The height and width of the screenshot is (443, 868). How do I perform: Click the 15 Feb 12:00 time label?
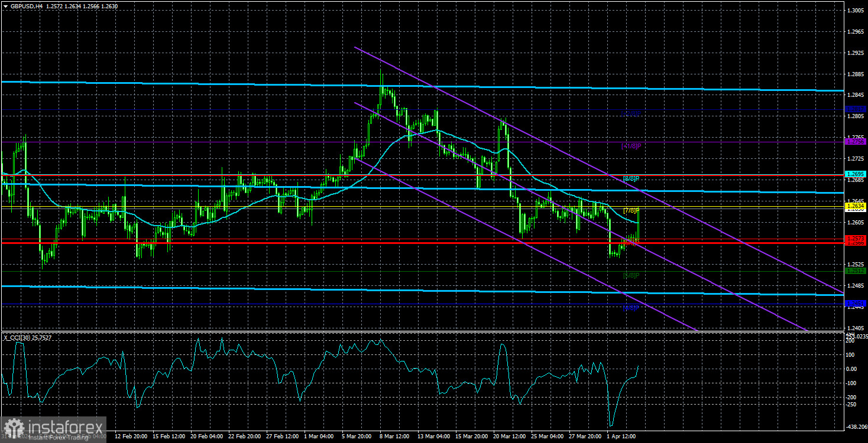coord(170,437)
